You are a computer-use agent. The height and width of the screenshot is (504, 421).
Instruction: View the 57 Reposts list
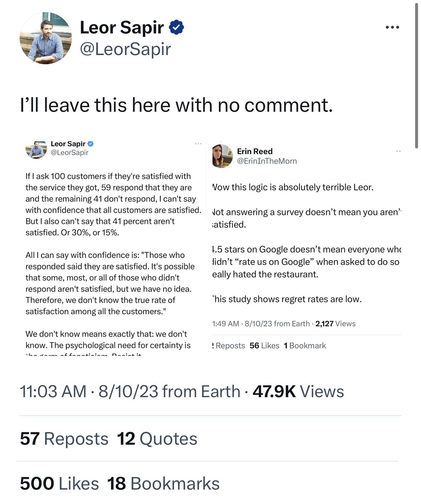pyautogui.click(x=64, y=439)
